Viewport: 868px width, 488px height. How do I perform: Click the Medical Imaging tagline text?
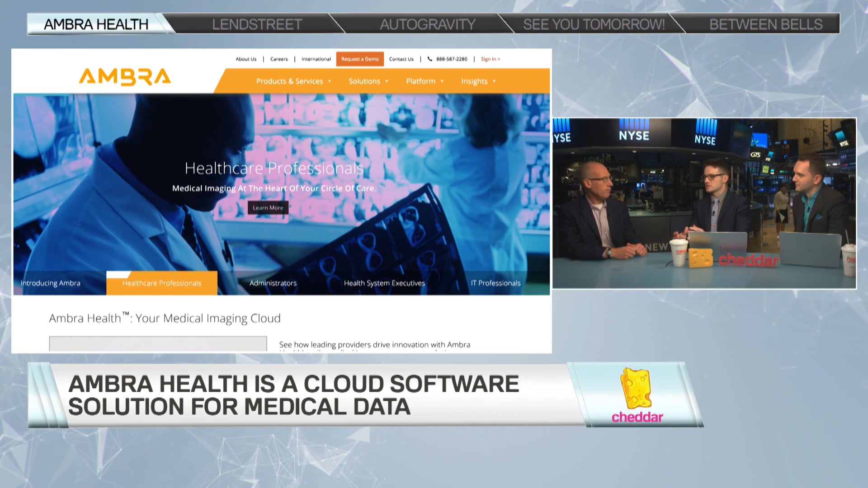274,188
